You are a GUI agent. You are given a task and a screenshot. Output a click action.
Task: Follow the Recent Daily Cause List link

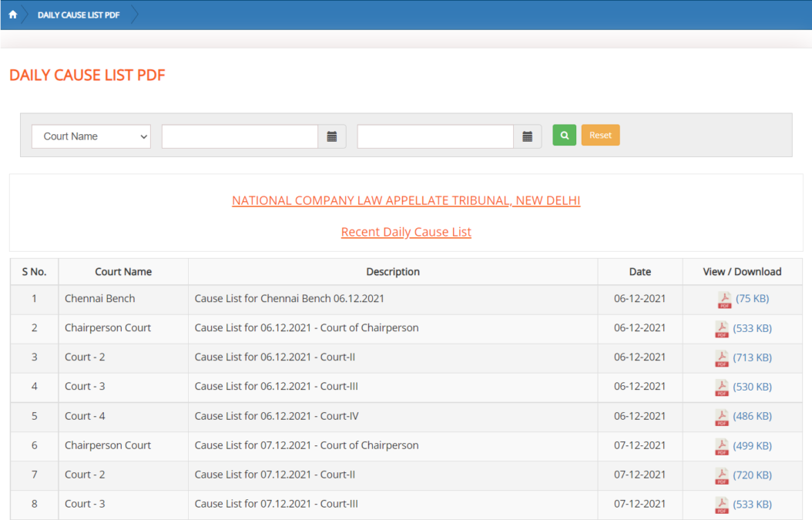point(406,232)
